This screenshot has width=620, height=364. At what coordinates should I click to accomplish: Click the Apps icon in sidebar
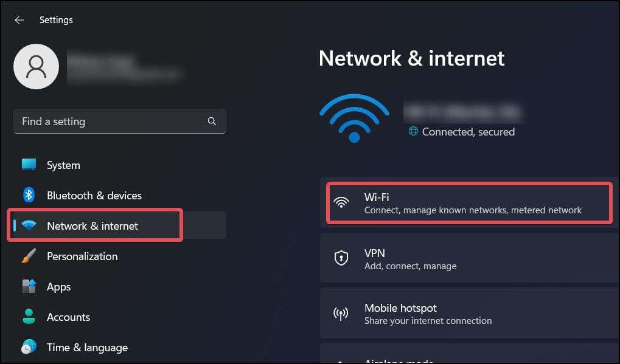pyautogui.click(x=29, y=287)
